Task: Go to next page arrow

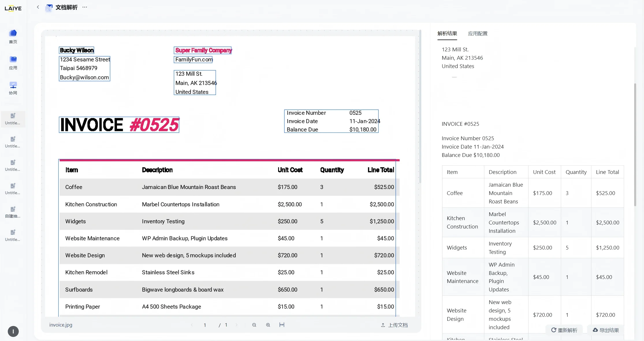Action: click(x=237, y=325)
